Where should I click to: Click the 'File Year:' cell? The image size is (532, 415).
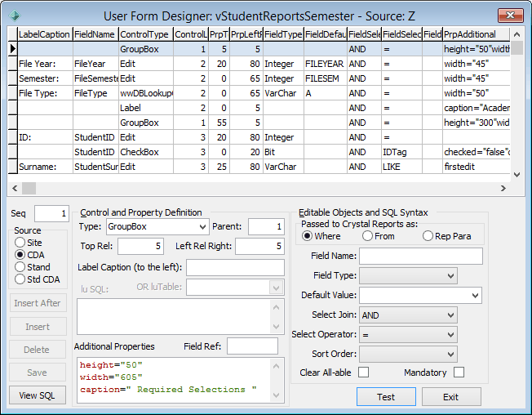(x=45, y=64)
